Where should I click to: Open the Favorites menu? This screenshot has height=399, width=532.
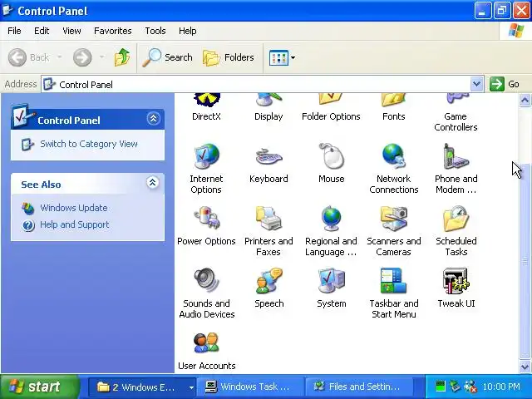tap(113, 31)
